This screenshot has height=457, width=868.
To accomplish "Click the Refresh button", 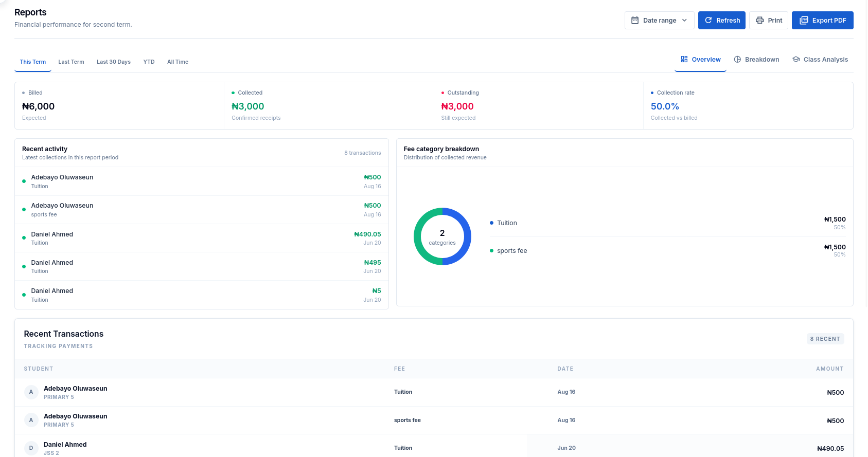I will pos(721,21).
